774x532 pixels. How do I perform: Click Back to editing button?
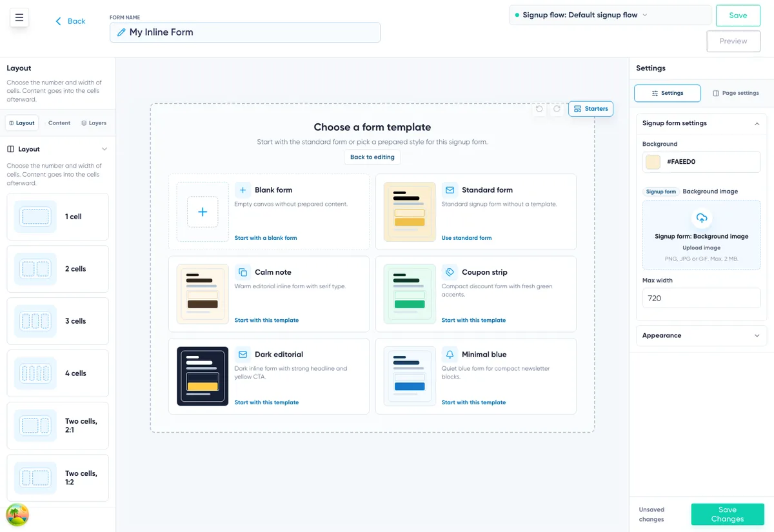[x=372, y=157]
